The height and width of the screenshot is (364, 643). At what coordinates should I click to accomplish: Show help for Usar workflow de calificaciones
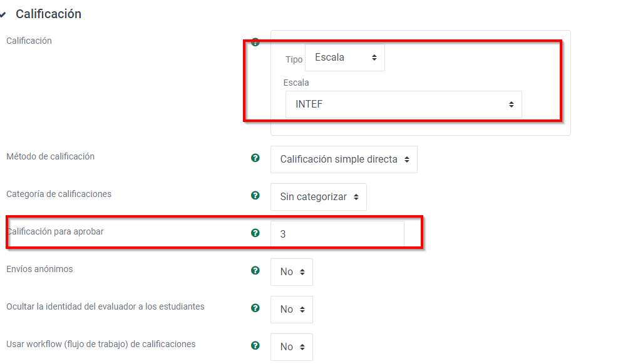pyautogui.click(x=255, y=346)
